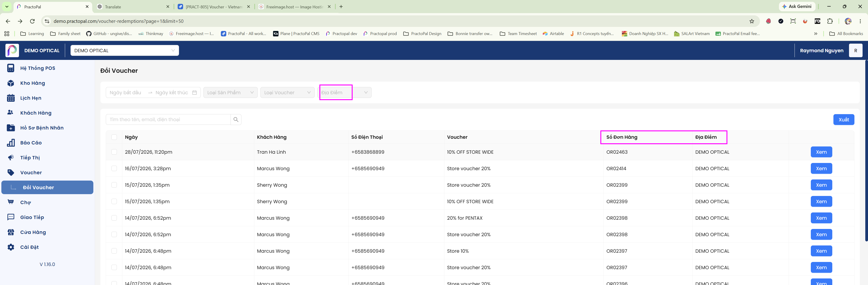The width and height of the screenshot is (868, 285).
Task: Click the Tran Ha Linh customer cell
Action: point(271,152)
